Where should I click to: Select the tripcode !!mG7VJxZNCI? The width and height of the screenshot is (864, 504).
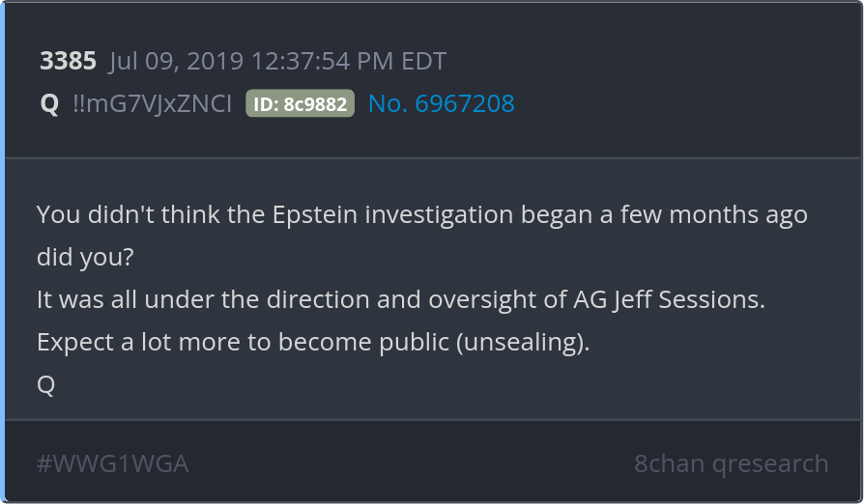(152, 103)
